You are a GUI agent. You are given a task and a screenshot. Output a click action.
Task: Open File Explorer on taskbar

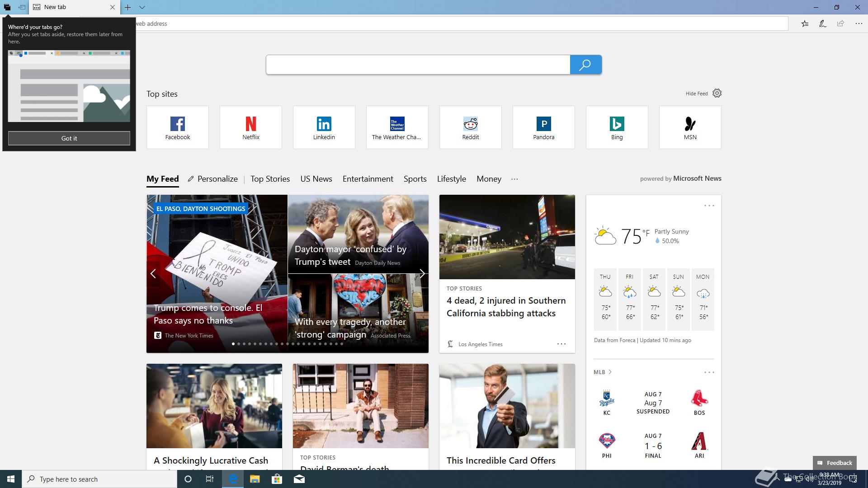coord(255,479)
